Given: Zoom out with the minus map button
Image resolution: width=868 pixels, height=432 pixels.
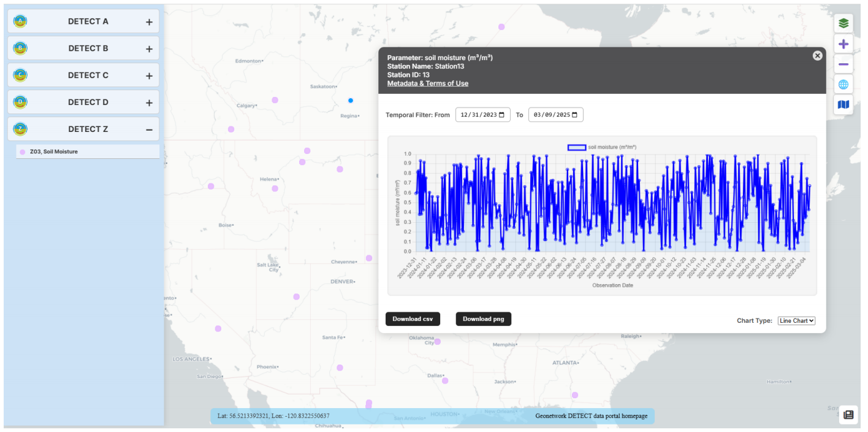Looking at the screenshot, I should point(843,64).
